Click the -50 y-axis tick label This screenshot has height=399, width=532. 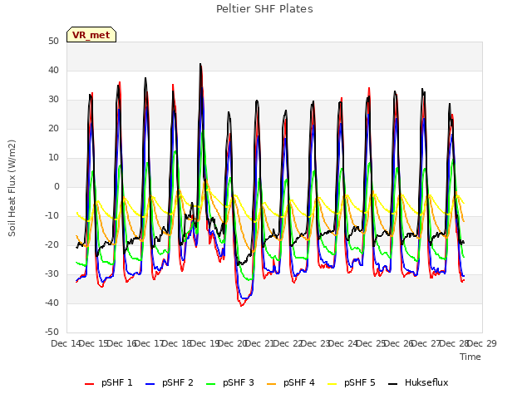tap(52, 332)
